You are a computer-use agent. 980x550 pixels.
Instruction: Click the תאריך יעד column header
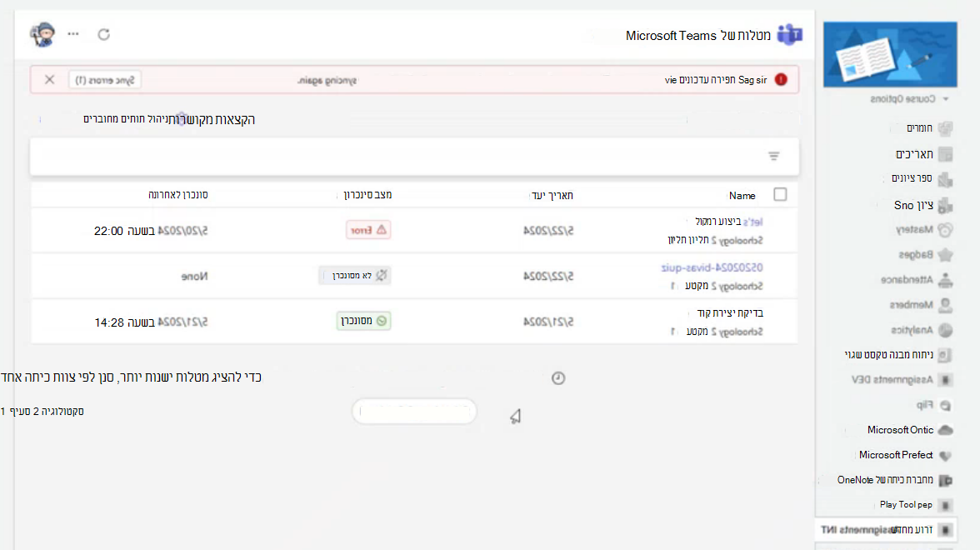click(552, 196)
